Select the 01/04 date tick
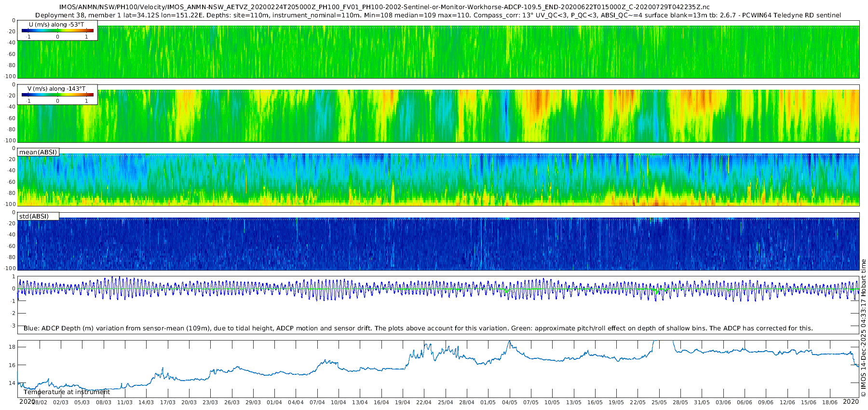This screenshot has width=868, height=410. point(274,402)
